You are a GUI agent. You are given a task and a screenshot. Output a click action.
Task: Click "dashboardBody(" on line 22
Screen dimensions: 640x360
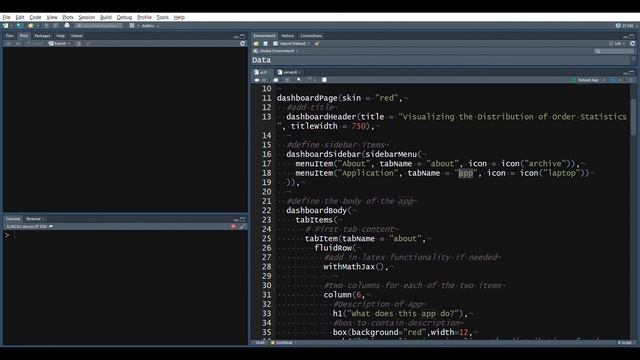coord(319,211)
